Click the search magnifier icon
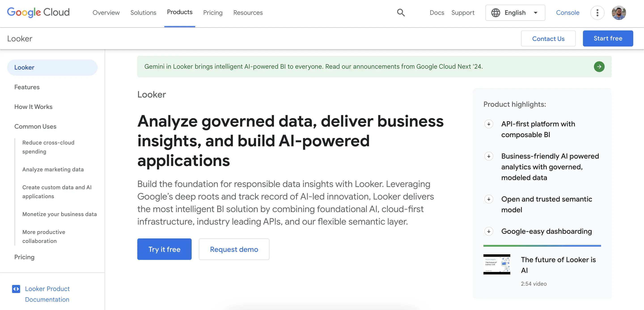This screenshot has height=310, width=644. click(401, 13)
